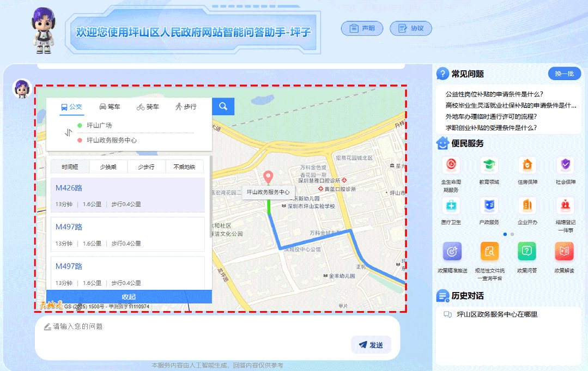The image size is (588, 371).
Task: Switch to the 步行 walking tab
Action: click(x=186, y=107)
